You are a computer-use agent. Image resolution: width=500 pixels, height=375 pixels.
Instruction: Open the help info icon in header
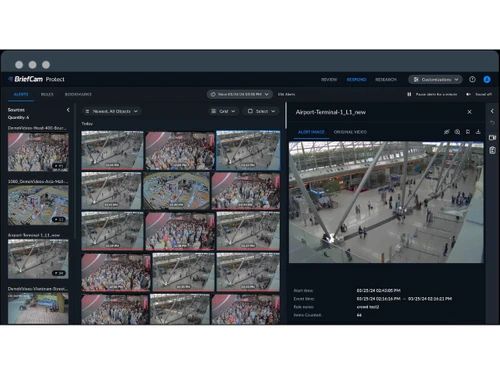click(472, 79)
